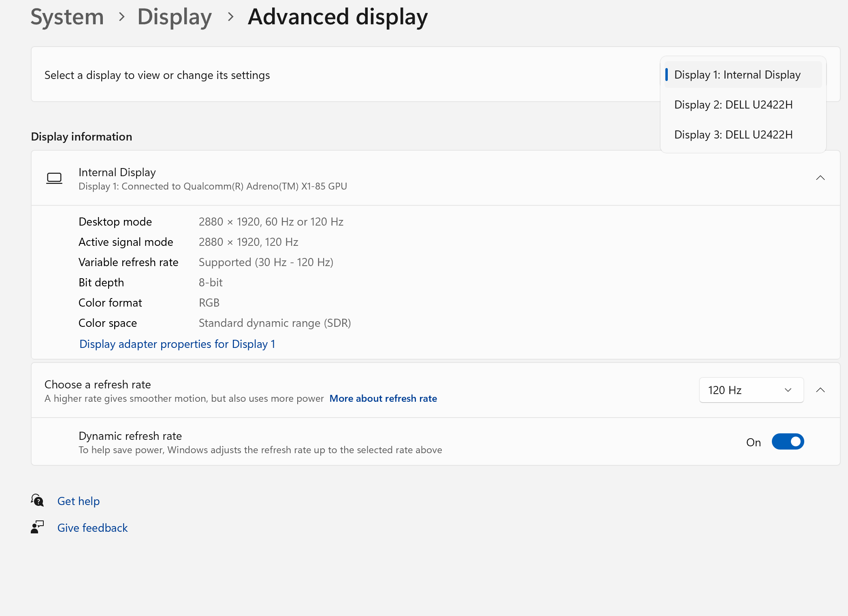Click the breadcrumb arrow after Display

tap(230, 17)
